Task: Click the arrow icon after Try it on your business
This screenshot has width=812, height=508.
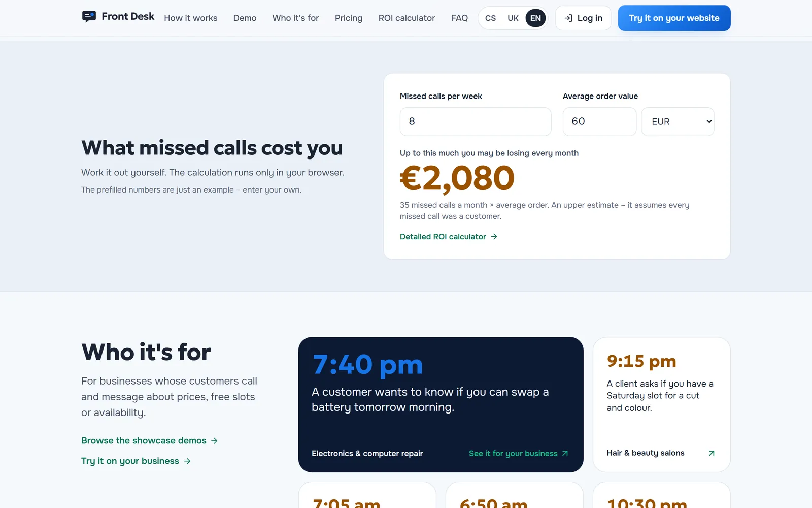Action: (187, 461)
